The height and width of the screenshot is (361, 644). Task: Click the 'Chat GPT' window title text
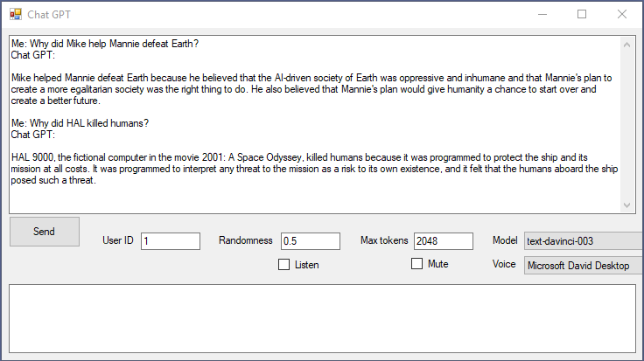49,15
